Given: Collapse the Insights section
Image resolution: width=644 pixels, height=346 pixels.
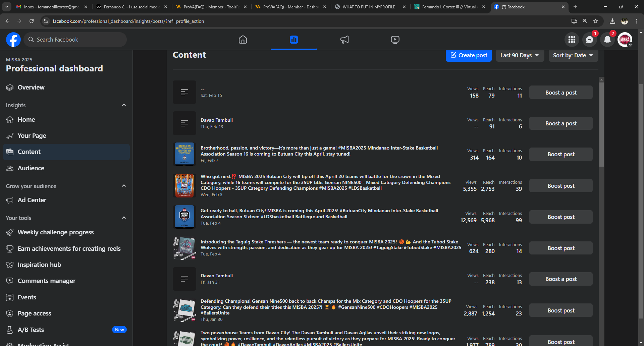Looking at the screenshot, I should [x=124, y=105].
